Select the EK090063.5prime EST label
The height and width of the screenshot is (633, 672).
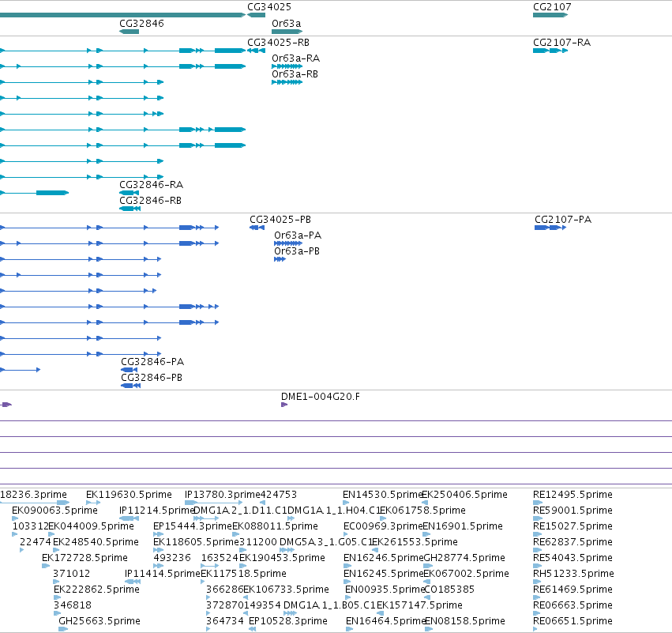click(54, 511)
